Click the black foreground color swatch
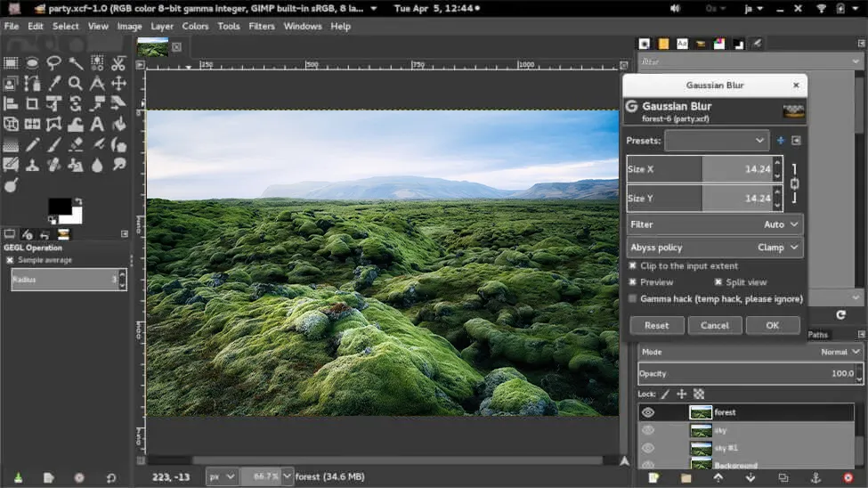The height and width of the screenshot is (488, 868). [x=59, y=207]
